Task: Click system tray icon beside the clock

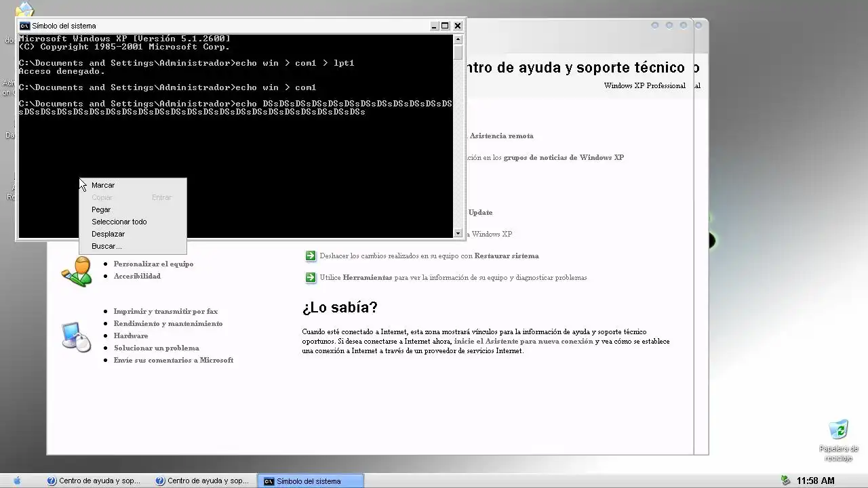Action: (x=786, y=481)
